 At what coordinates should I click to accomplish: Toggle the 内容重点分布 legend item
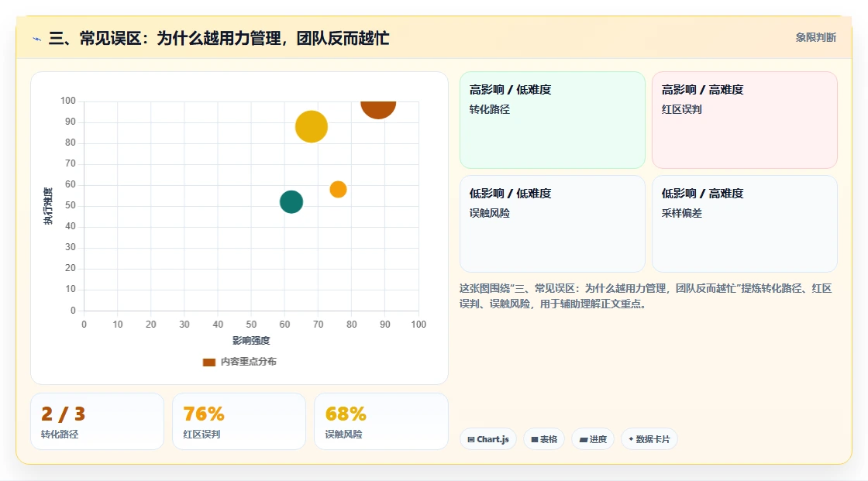coord(239,362)
